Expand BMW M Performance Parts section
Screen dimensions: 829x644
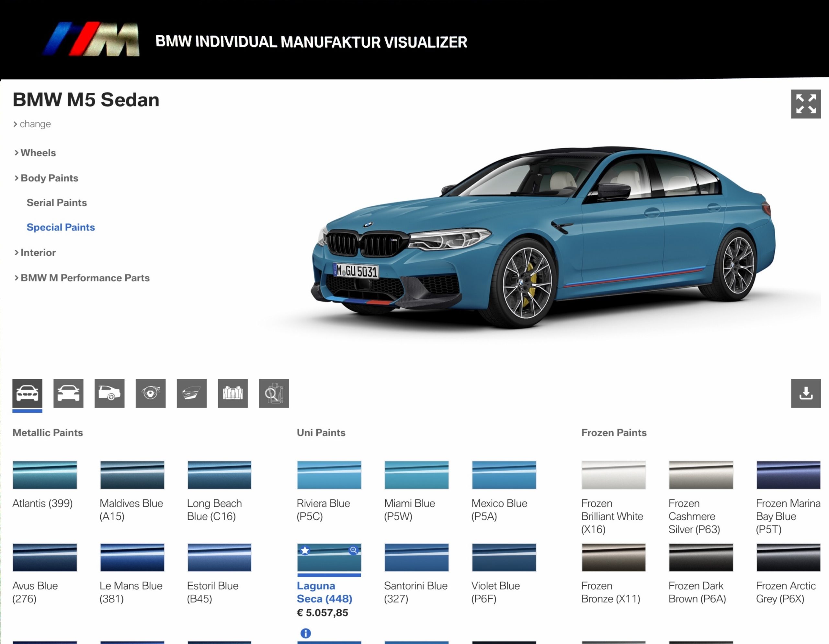pyautogui.click(x=82, y=278)
